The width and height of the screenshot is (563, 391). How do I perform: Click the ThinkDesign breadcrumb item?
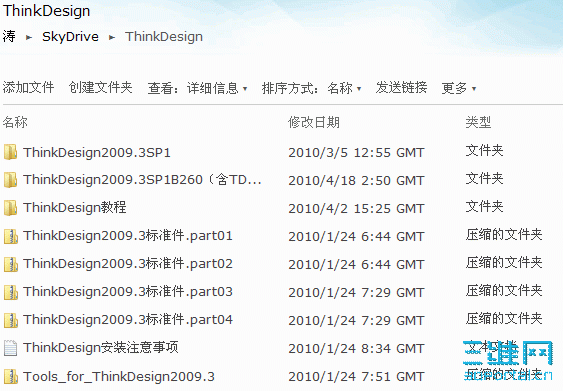pos(164,37)
